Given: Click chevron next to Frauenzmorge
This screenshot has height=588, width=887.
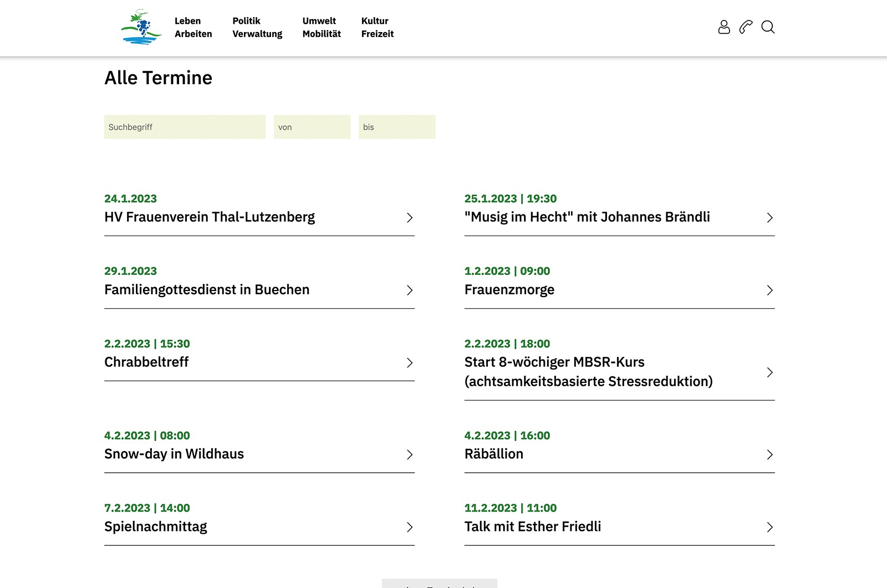Looking at the screenshot, I should [769, 290].
